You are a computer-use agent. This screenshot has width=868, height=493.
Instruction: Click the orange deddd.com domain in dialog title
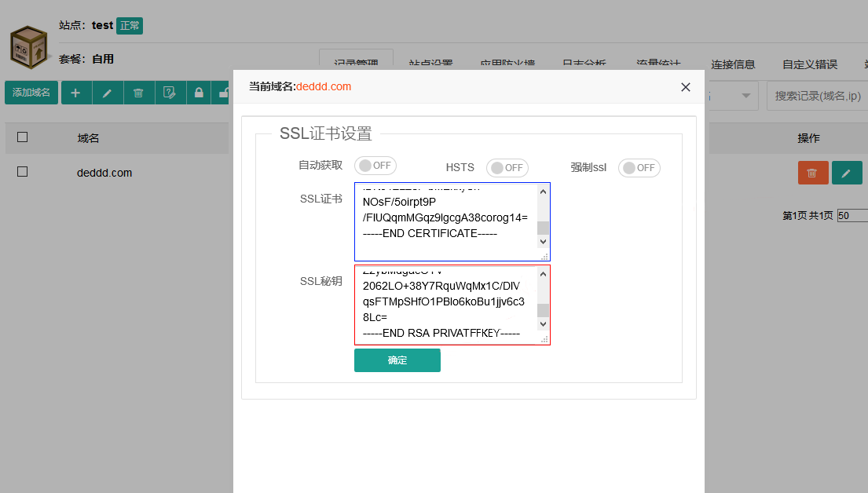324,86
